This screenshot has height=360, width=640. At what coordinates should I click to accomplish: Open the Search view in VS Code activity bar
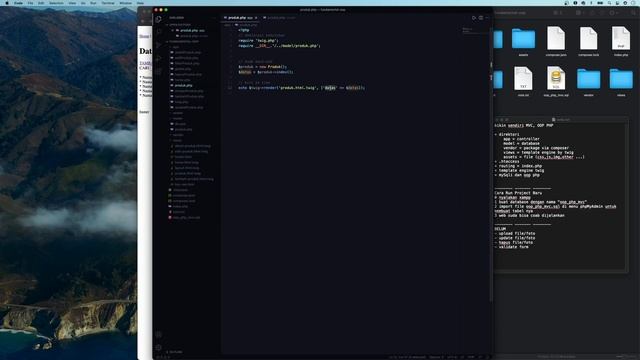coord(158,32)
